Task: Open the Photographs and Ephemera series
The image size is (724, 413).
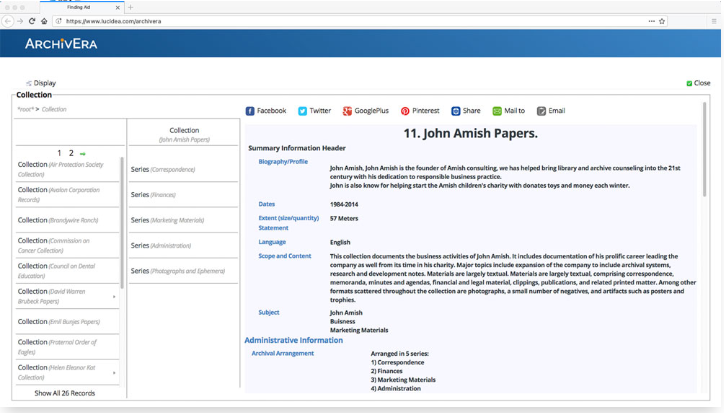Action: [x=183, y=271]
